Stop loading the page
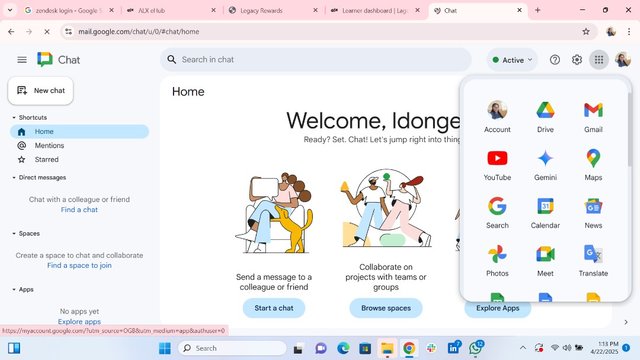Viewport: 640px width, 360px height. (x=47, y=31)
